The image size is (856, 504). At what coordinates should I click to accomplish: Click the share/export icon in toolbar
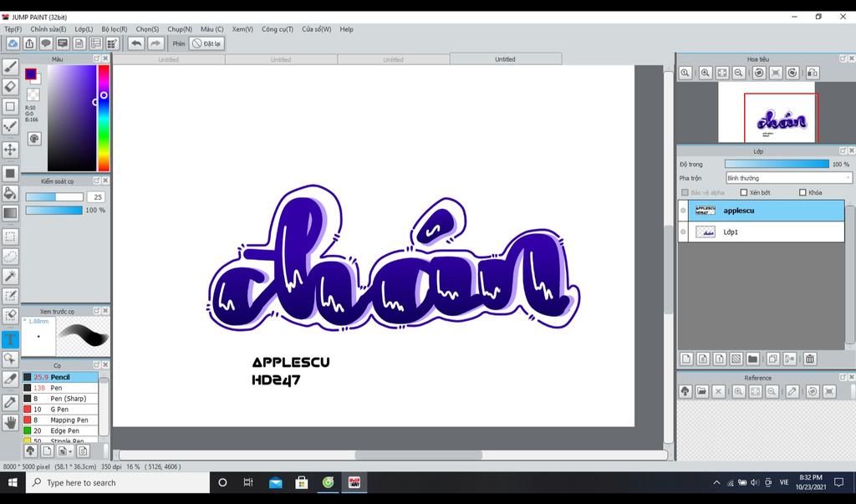[x=29, y=43]
